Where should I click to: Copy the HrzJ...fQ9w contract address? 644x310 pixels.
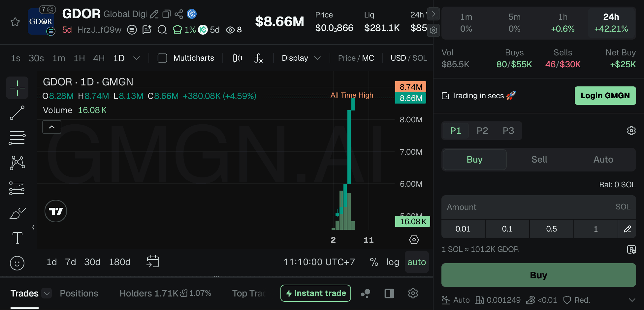pyautogui.click(x=99, y=30)
